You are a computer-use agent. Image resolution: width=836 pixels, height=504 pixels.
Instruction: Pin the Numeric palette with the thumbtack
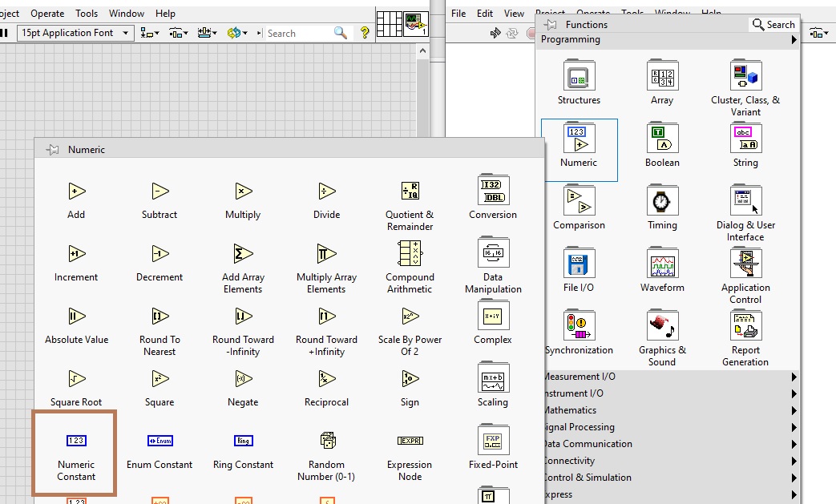point(53,150)
